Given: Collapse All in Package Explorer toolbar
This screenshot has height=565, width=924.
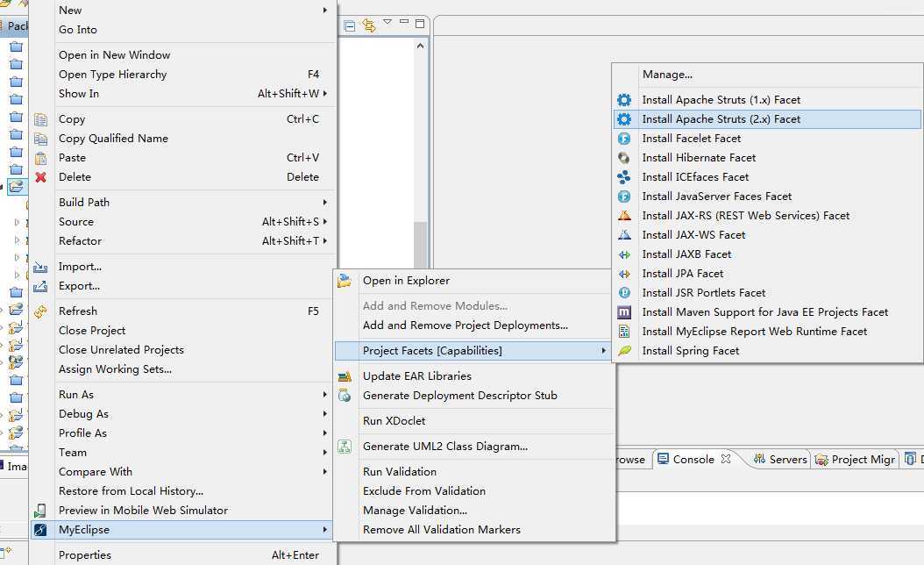Looking at the screenshot, I should (350, 25).
